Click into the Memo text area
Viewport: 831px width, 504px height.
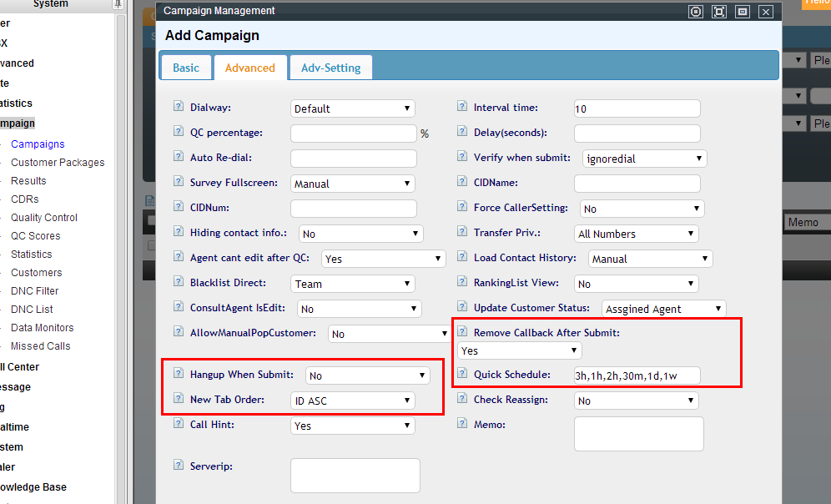[638, 434]
